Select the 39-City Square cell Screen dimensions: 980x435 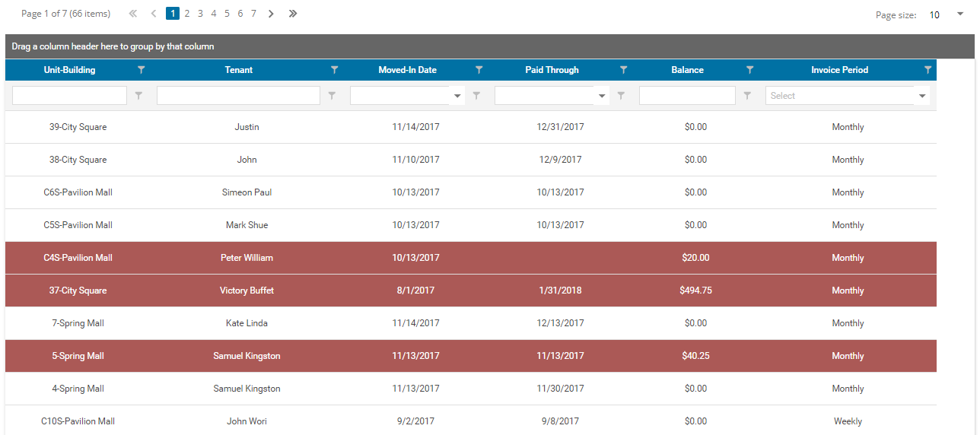tap(78, 127)
